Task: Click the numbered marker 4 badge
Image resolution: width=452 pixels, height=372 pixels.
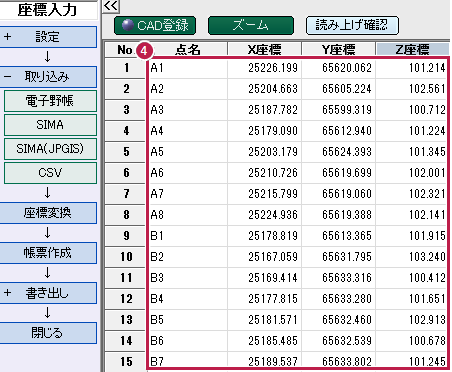Action: tap(144, 51)
